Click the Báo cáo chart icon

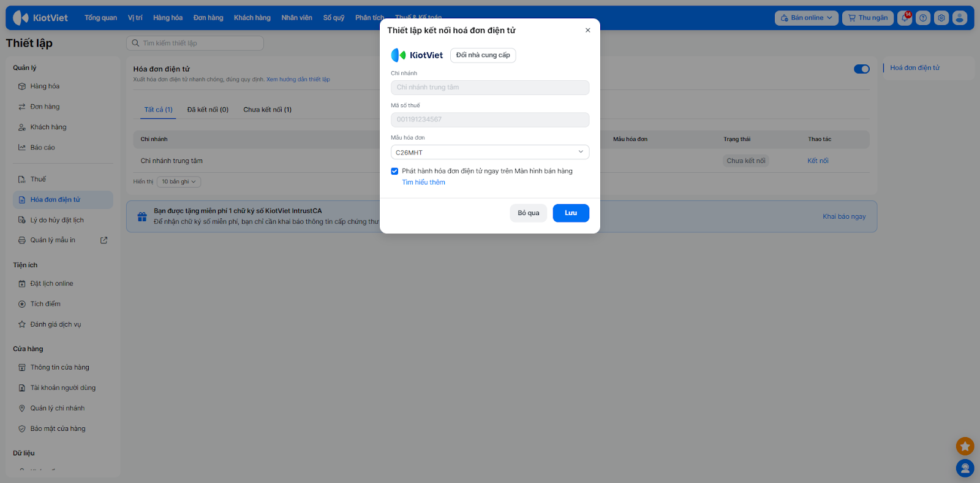(x=22, y=148)
